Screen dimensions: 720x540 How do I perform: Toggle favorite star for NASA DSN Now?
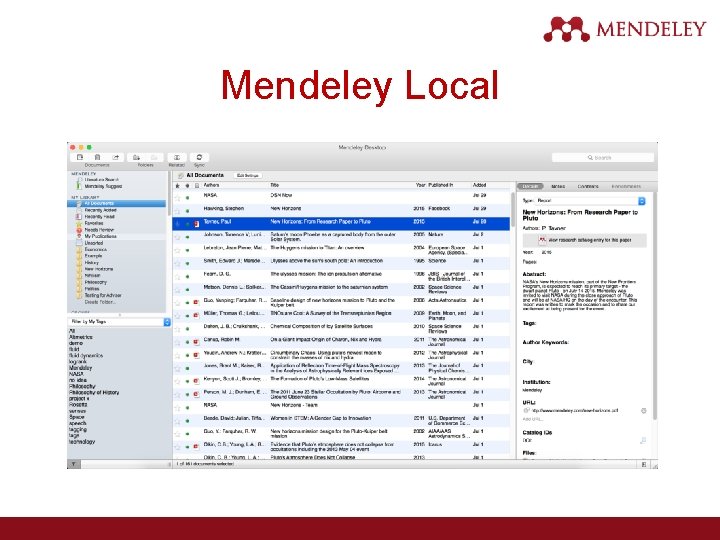point(178,198)
